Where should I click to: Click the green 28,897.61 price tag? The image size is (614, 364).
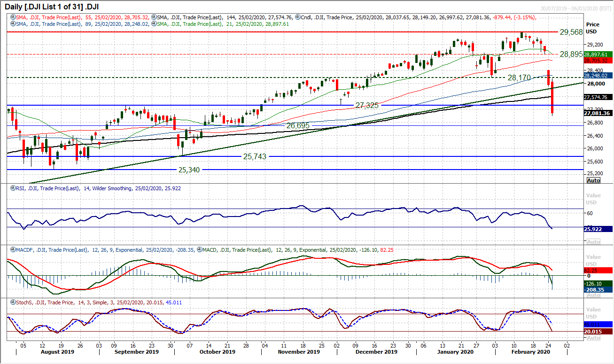598,54
